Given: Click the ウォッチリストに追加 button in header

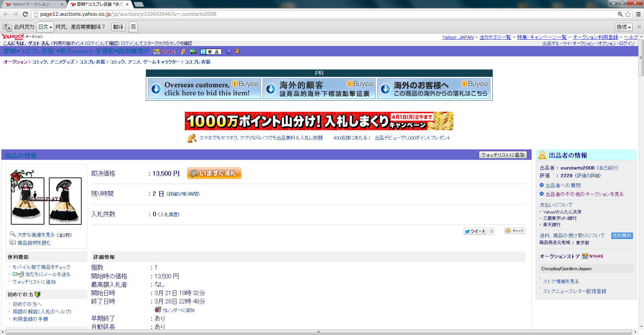Looking at the screenshot, I should click(x=503, y=155).
